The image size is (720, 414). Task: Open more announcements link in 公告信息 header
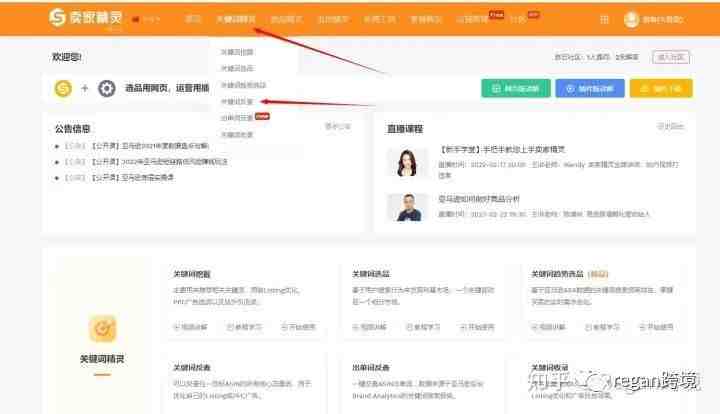point(338,126)
